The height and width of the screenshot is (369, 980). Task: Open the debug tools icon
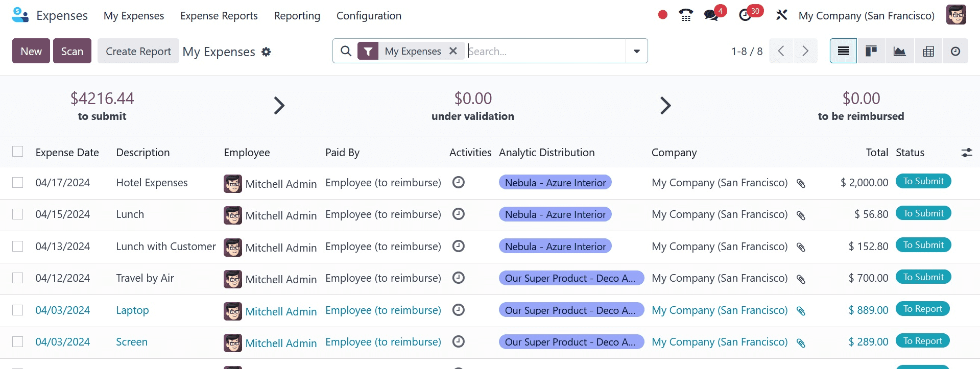(781, 15)
